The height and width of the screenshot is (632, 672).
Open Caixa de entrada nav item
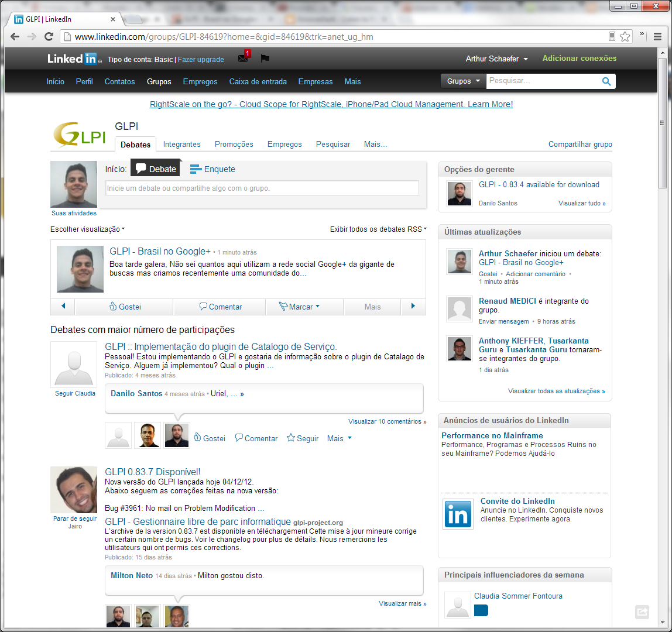[x=258, y=81]
